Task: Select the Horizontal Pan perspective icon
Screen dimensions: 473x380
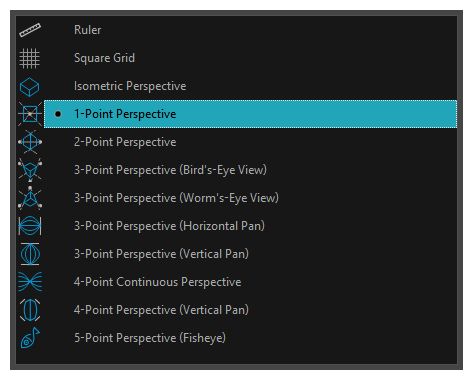Action: click(30, 226)
